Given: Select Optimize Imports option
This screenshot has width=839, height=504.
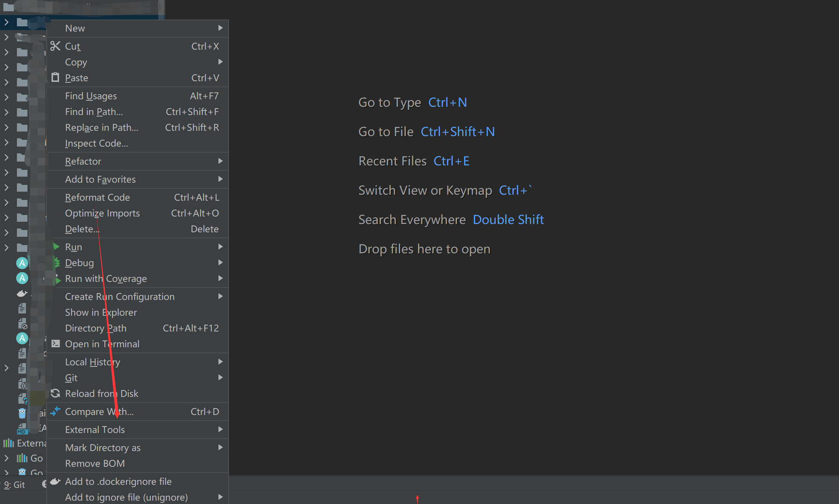Looking at the screenshot, I should [x=102, y=213].
